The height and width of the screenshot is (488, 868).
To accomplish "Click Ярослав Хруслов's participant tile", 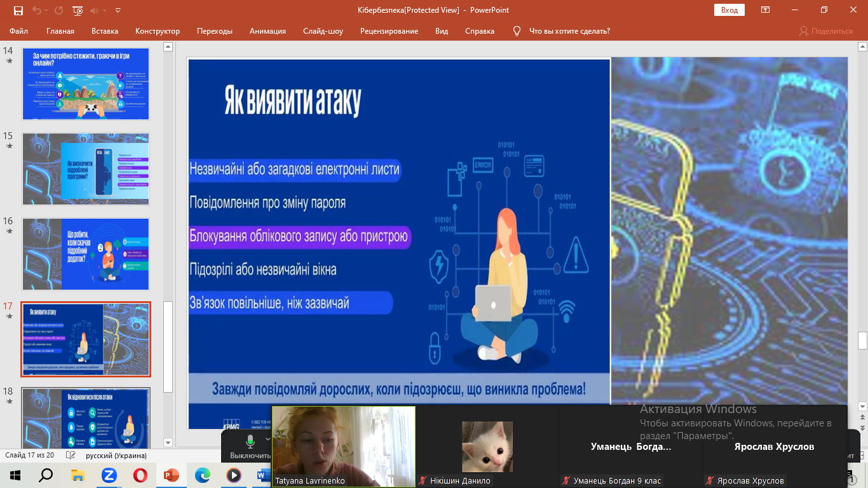I will pyautogui.click(x=775, y=447).
